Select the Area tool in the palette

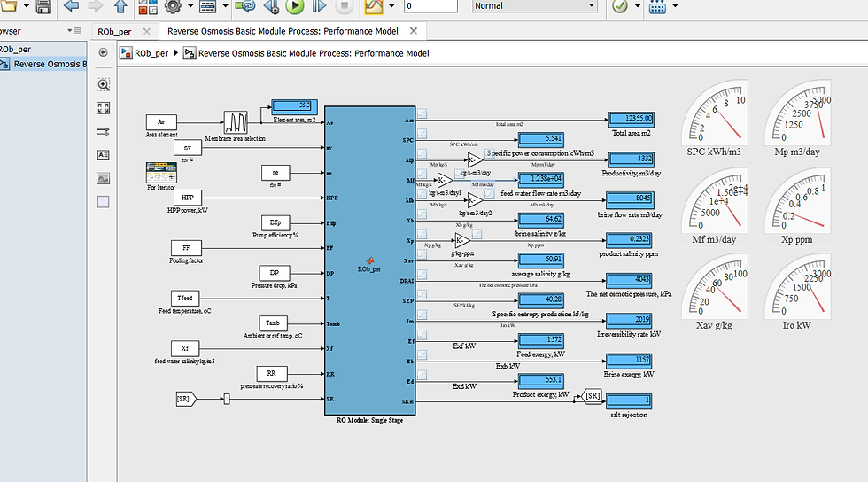point(103,202)
